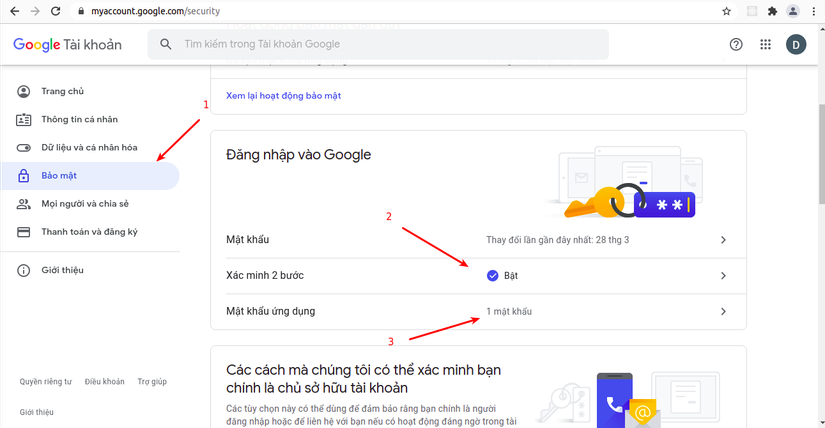Open Thanh toán và đăng ký section
825x428 pixels.
[89, 232]
